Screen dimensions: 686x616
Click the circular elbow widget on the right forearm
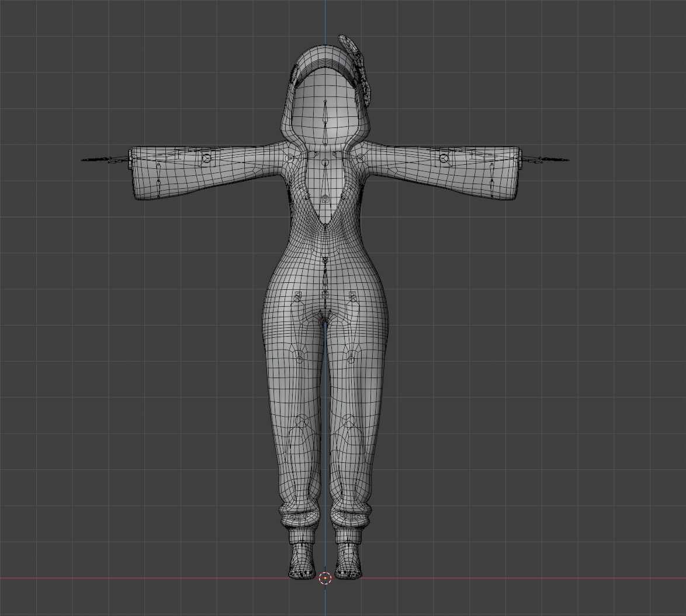tap(444, 158)
